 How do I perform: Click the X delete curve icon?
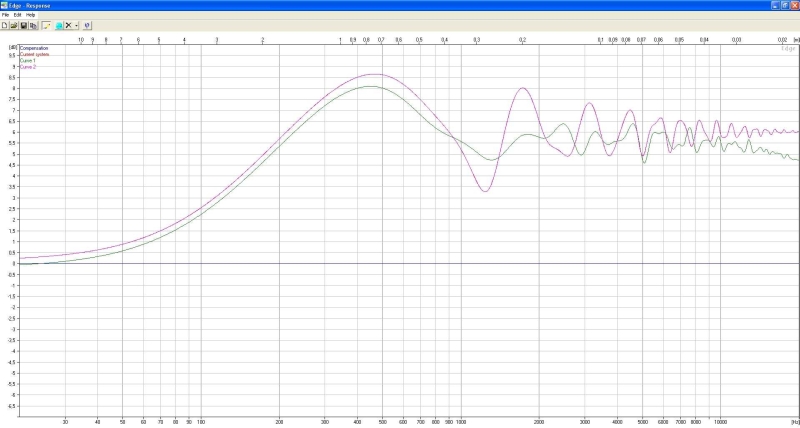[68, 25]
